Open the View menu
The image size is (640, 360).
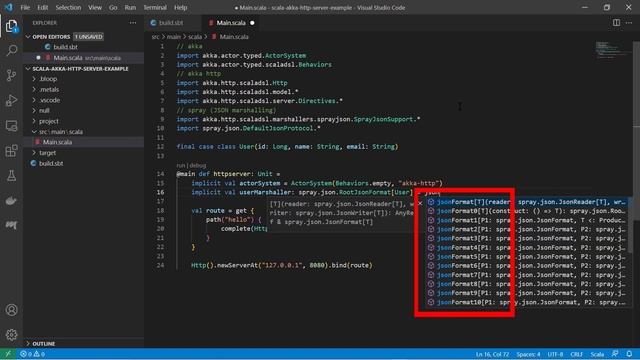point(95,7)
